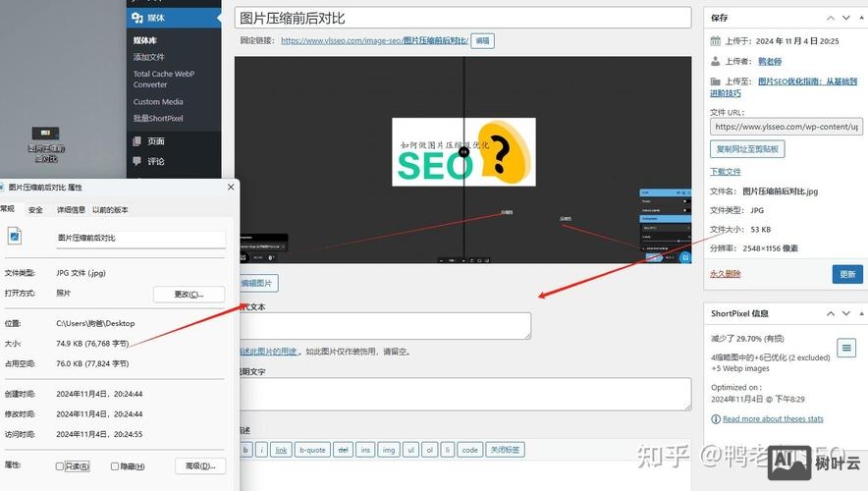The image size is (868, 491).
Task: Click the 文件 URL input field
Action: click(x=785, y=127)
